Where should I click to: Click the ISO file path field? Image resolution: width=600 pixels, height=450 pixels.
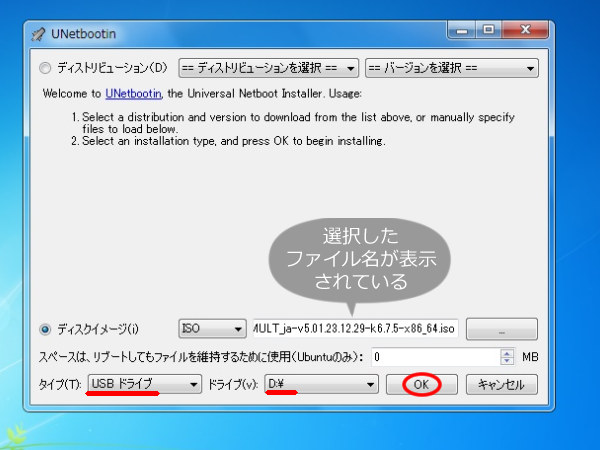click(355, 328)
